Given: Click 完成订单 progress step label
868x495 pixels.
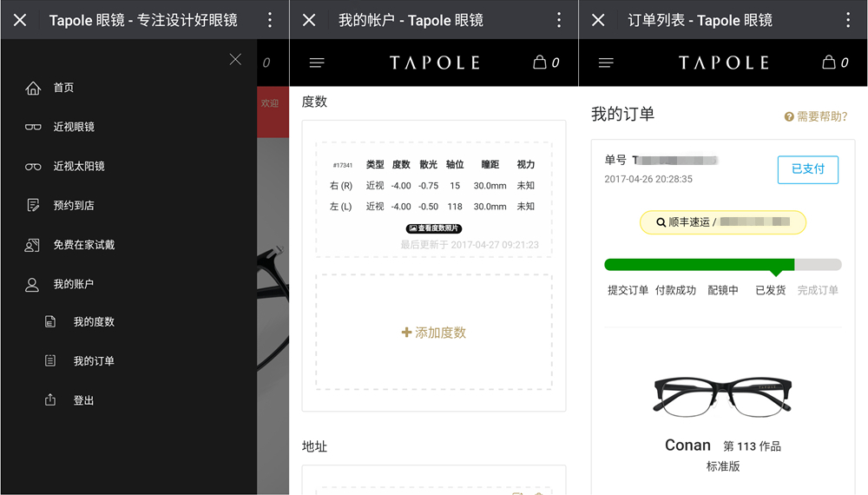Looking at the screenshot, I should click(x=818, y=290).
